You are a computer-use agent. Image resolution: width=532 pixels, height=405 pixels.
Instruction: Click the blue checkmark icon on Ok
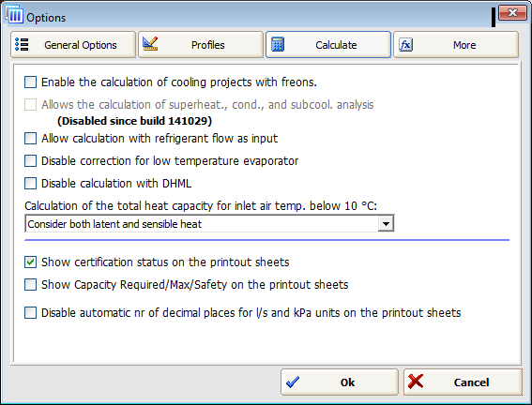click(x=293, y=382)
